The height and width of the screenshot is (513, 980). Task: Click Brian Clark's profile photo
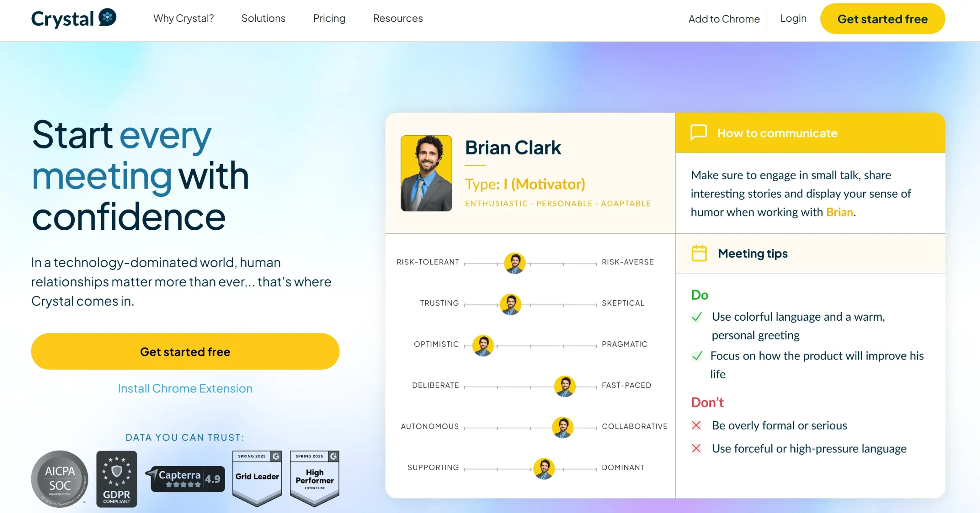(x=426, y=173)
